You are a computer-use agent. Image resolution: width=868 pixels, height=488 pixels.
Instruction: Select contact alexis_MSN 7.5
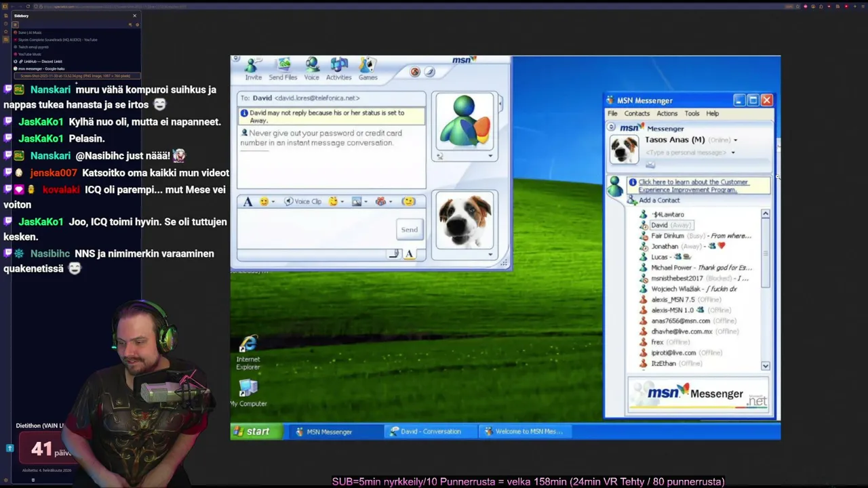click(x=681, y=300)
